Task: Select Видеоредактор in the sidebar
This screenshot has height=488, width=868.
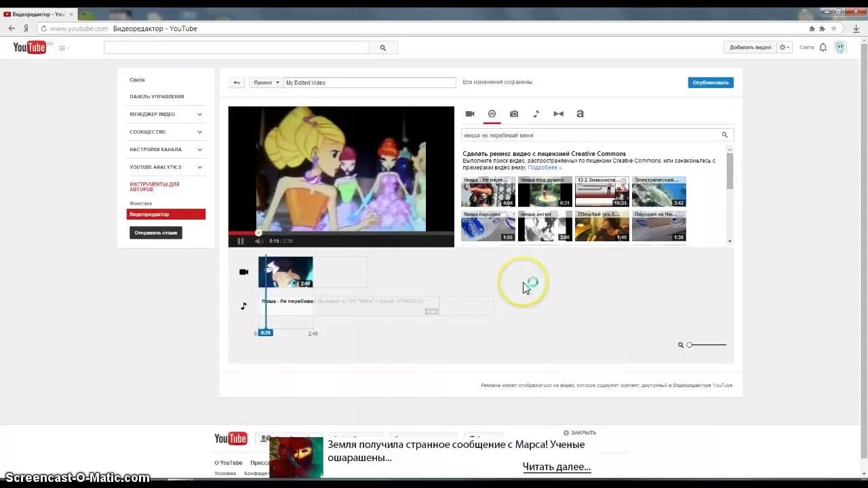Action: 166,214
